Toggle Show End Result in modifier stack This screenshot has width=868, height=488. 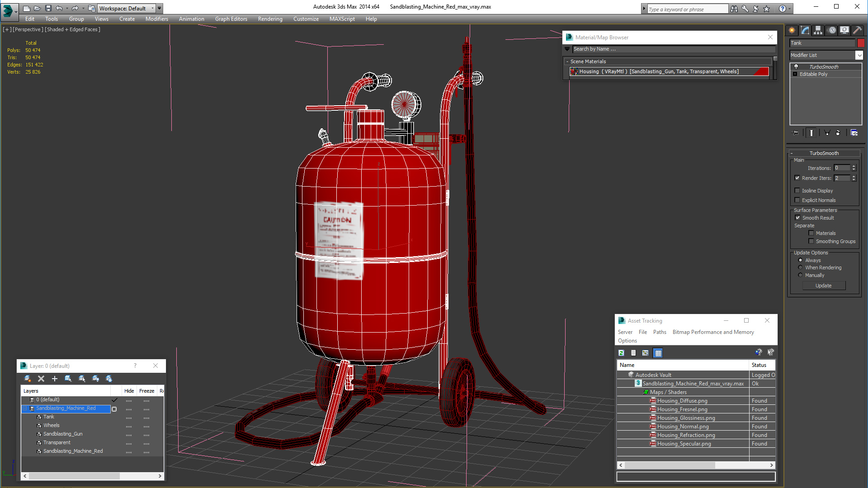click(811, 133)
